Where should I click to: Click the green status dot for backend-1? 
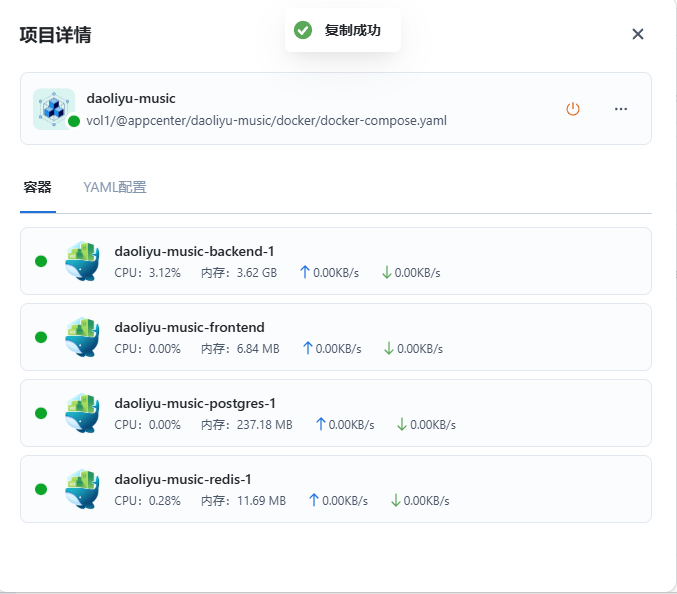tap(41, 261)
